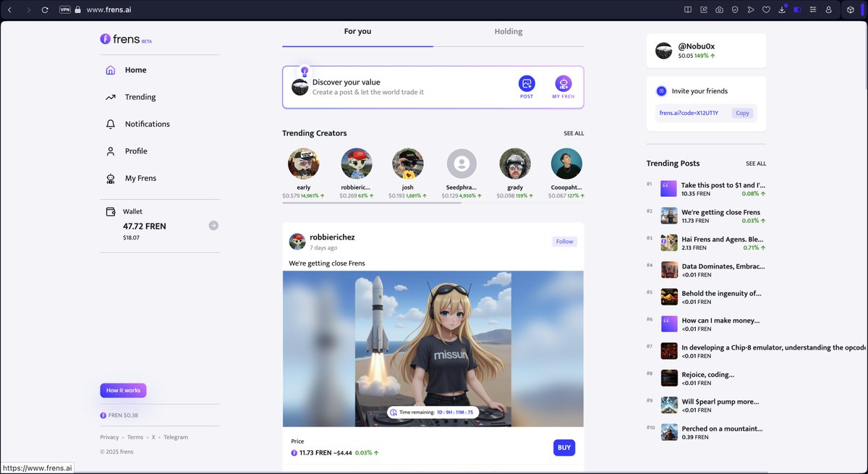Image resolution: width=868 pixels, height=474 pixels.
Task: Click the frens logo
Action: (126, 39)
